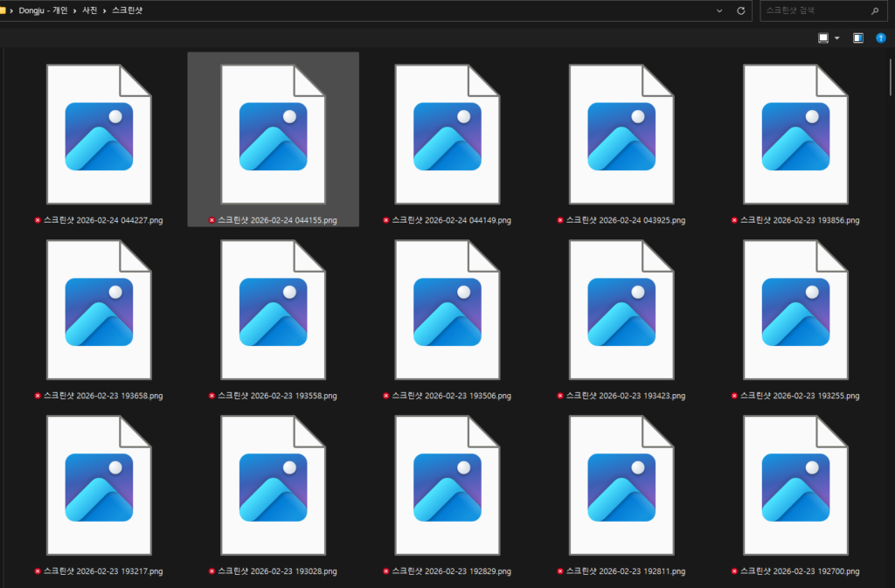Open the blue help question mark icon

pyautogui.click(x=880, y=38)
